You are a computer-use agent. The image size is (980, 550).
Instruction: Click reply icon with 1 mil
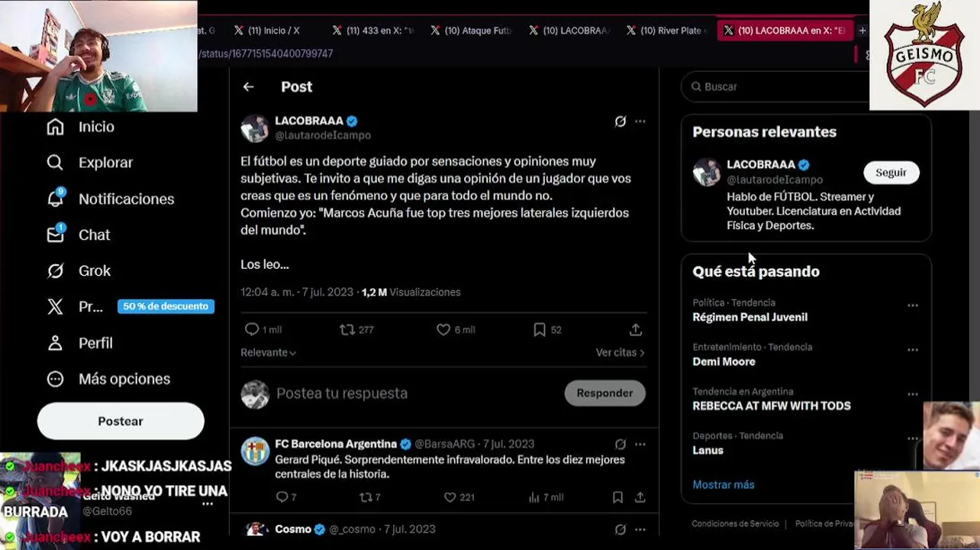click(251, 329)
